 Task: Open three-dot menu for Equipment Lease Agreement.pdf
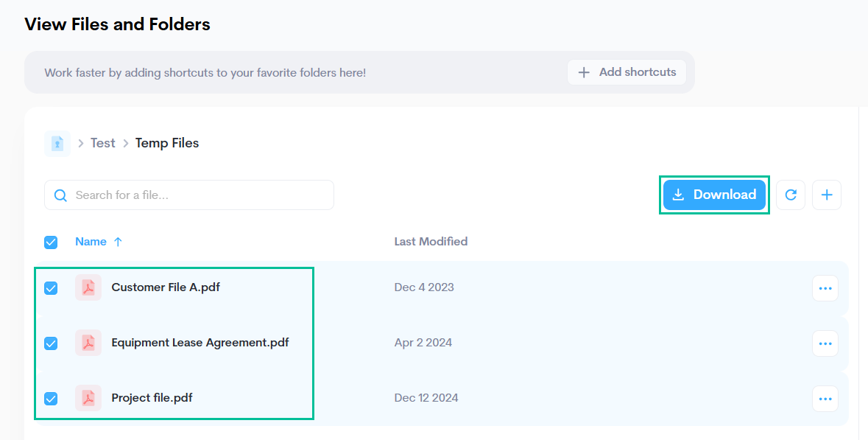pos(825,343)
